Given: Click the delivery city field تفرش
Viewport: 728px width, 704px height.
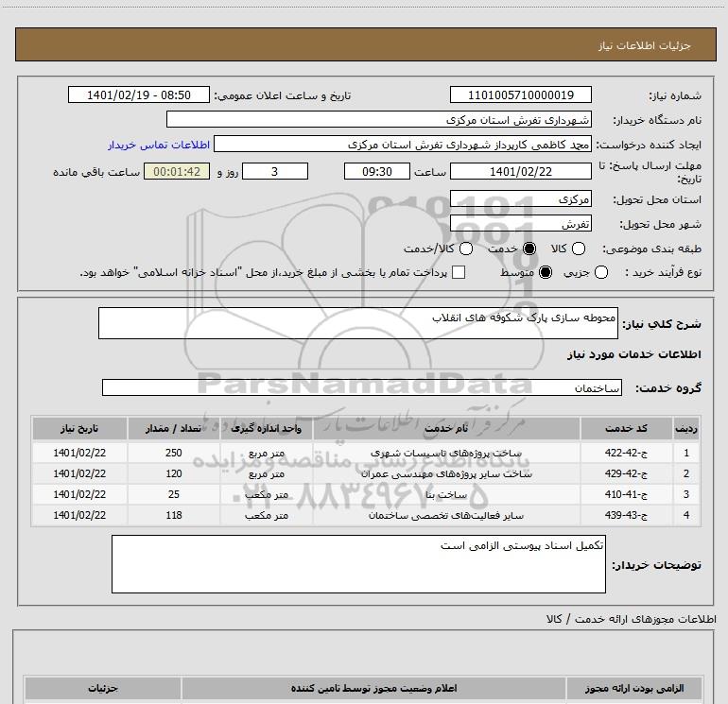Looking at the screenshot, I should 520,224.
